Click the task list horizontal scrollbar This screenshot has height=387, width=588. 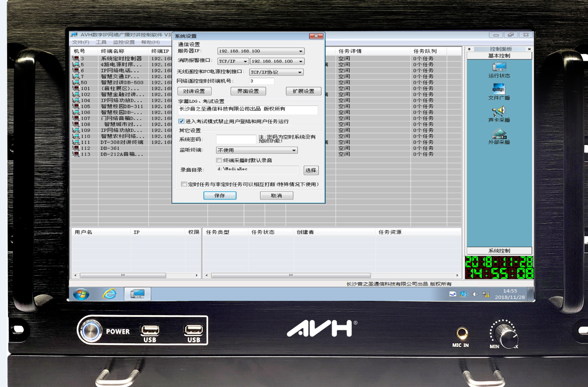[290, 275]
